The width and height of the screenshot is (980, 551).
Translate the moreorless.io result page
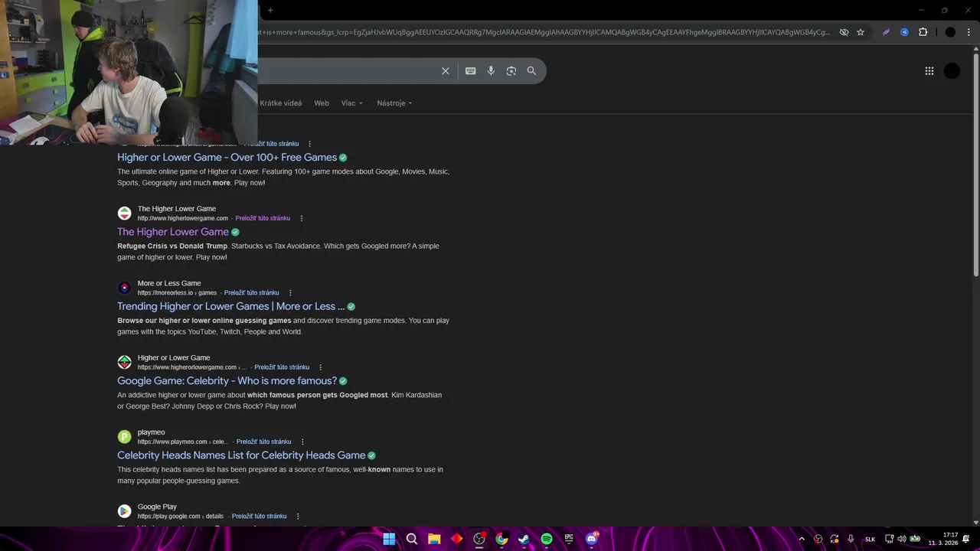pos(251,292)
